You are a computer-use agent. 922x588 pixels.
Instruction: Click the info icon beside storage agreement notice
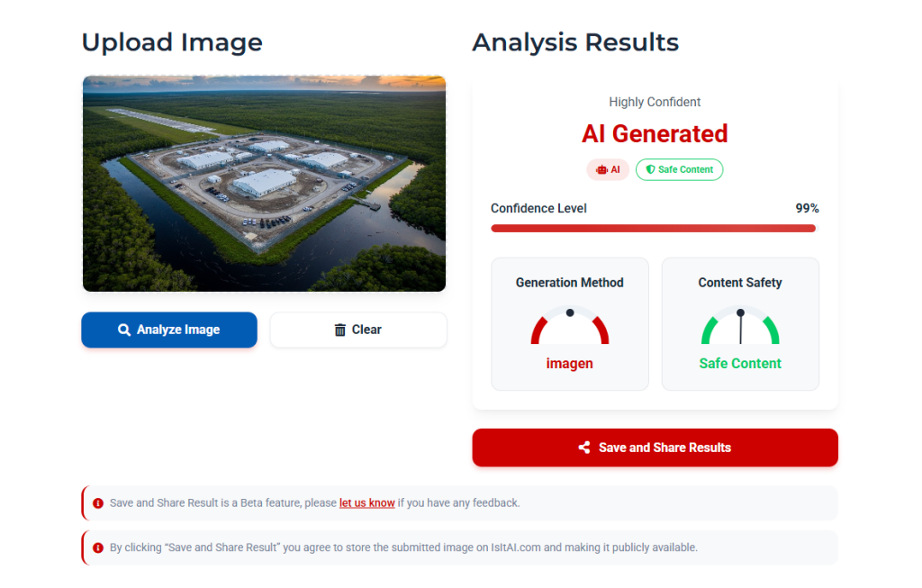point(98,548)
